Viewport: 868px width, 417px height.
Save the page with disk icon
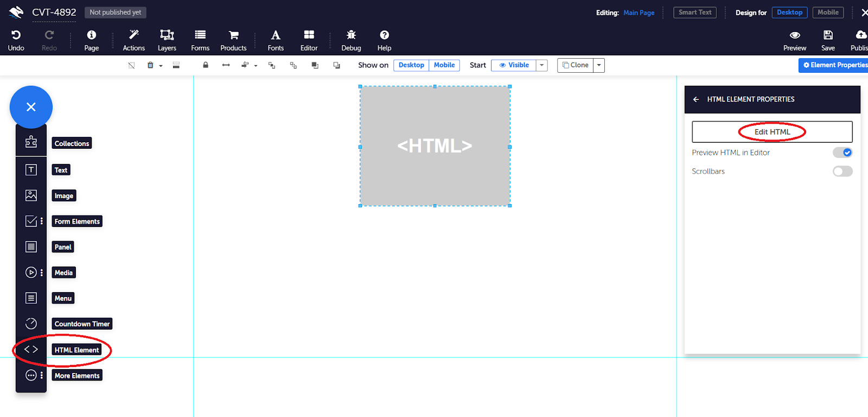[828, 35]
